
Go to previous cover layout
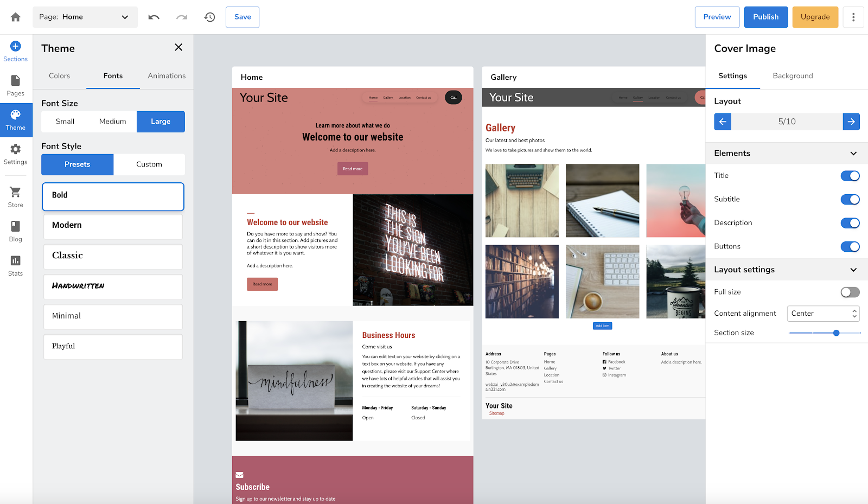click(723, 122)
